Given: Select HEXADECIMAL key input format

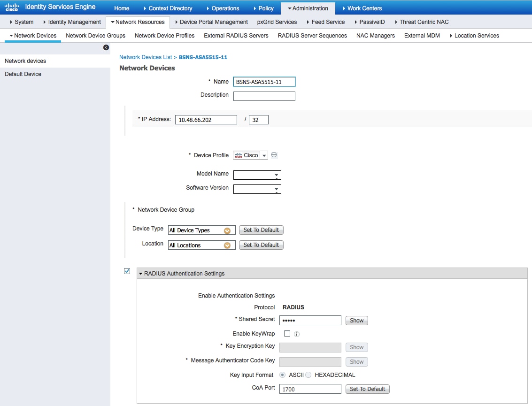Looking at the screenshot, I should 308,375.
